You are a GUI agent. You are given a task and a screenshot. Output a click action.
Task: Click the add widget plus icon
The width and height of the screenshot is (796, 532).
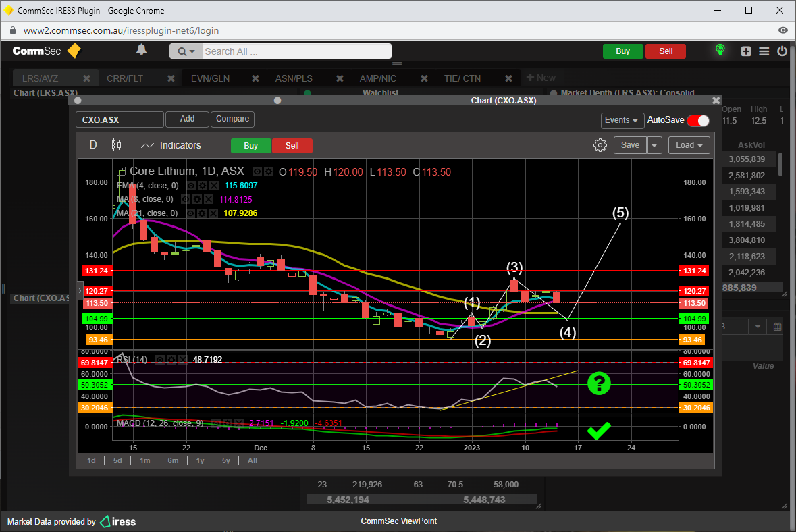[x=746, y=51]
